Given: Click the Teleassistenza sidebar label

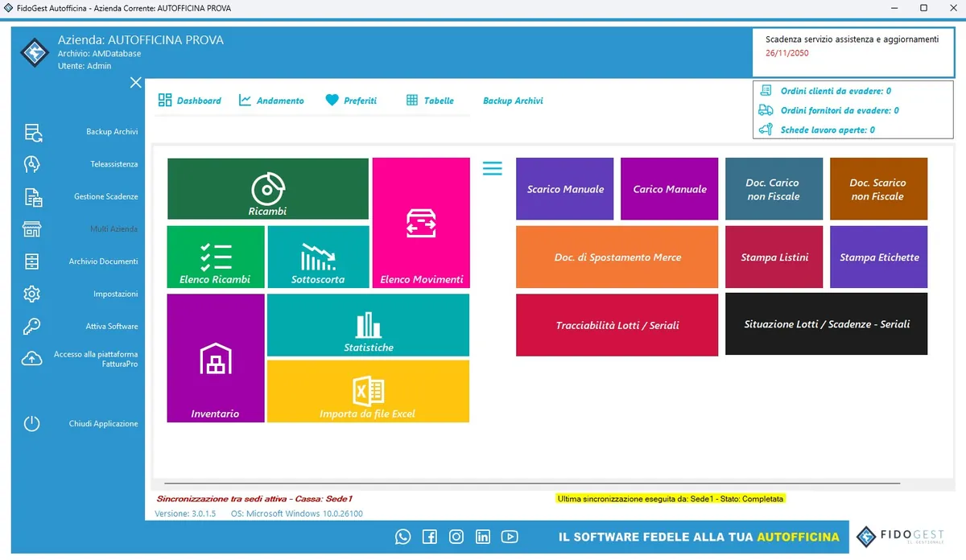Looking at the screenshot, I should point(114,164).
